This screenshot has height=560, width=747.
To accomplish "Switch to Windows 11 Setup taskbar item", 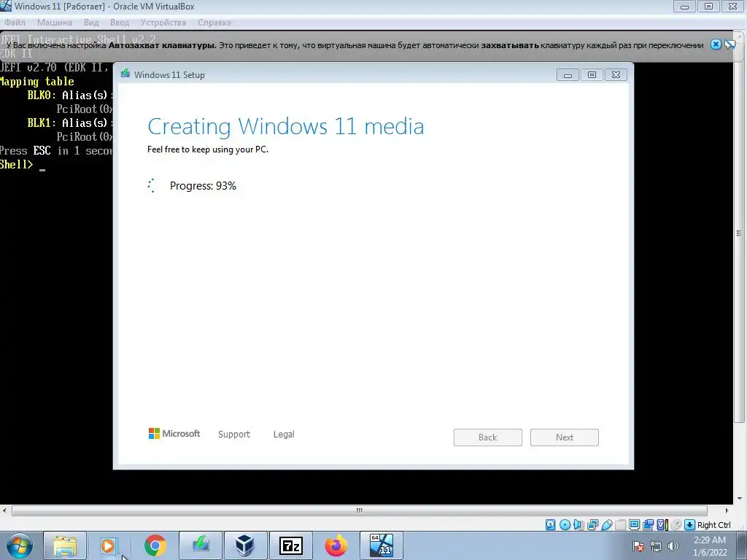I will point(381,545).
